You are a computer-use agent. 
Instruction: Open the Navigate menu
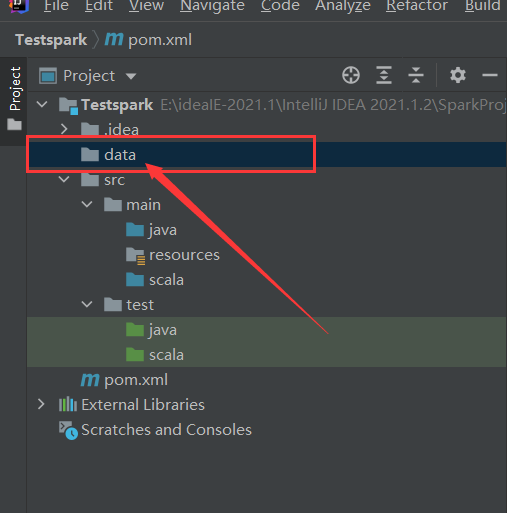[212, 6]
